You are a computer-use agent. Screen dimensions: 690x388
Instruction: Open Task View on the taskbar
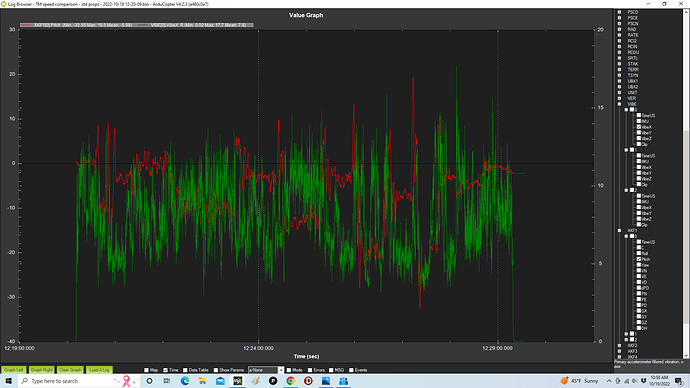167,381
